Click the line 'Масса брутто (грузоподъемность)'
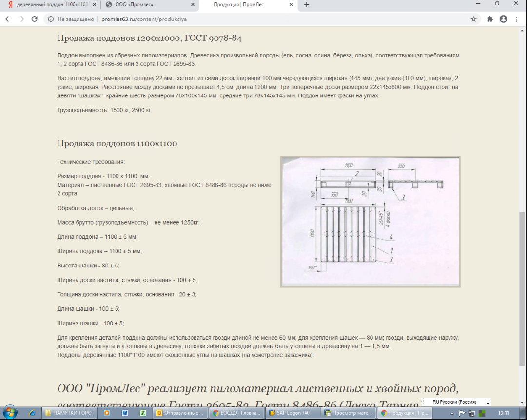The image size is (527, 420). click(x=128, y=223)
